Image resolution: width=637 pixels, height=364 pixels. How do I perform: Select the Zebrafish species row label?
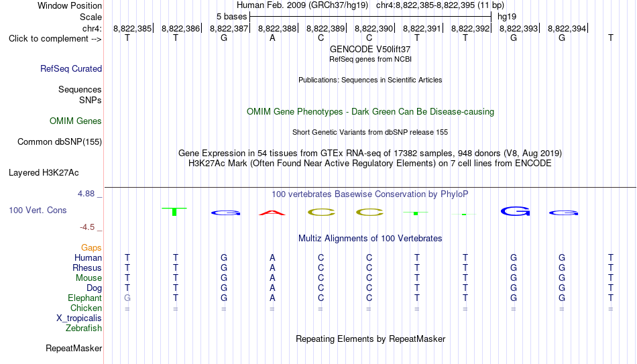click(x=84, y=328)
